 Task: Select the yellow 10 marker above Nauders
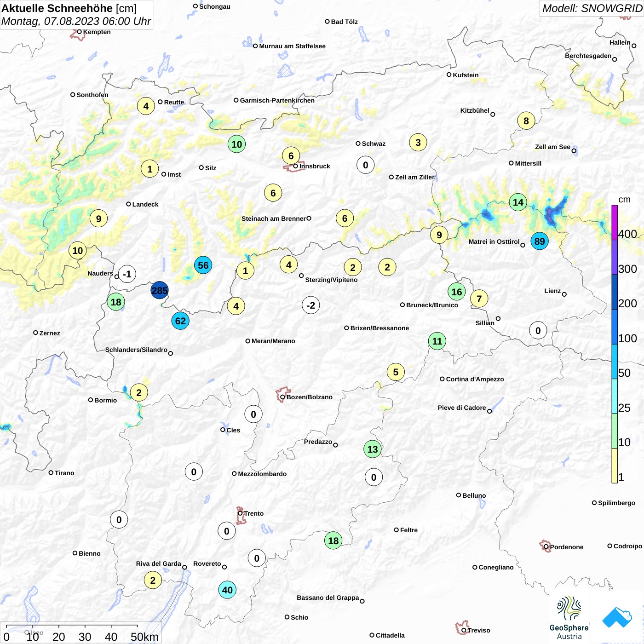(78, 250)
